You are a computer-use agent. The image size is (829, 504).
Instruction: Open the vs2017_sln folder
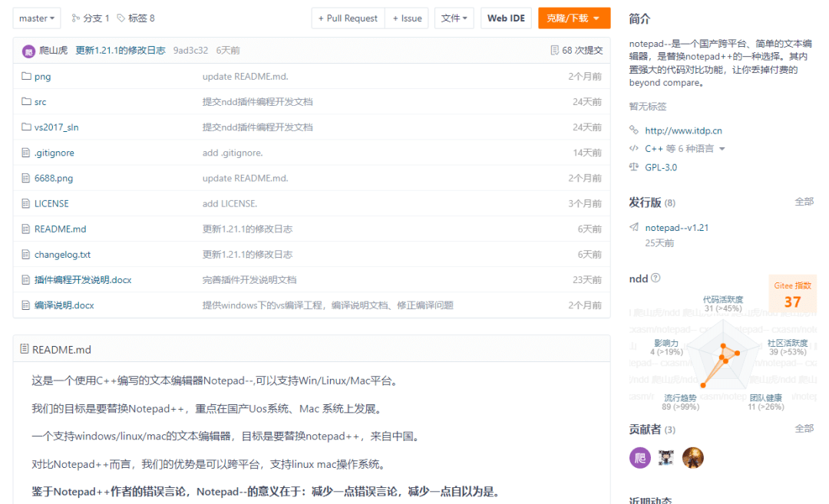coord(57,128)
